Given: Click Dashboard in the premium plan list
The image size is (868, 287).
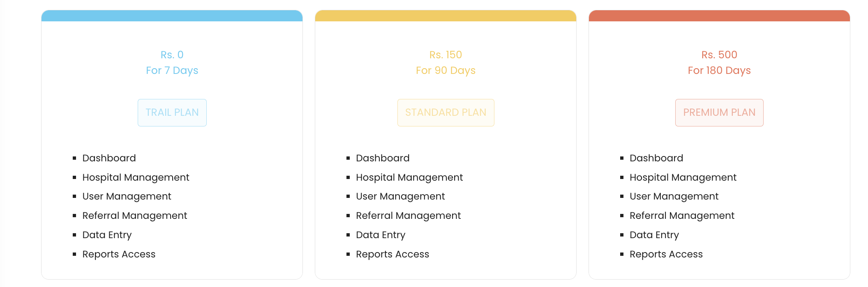Looking at the screenshot, I should tap(656, 158).
